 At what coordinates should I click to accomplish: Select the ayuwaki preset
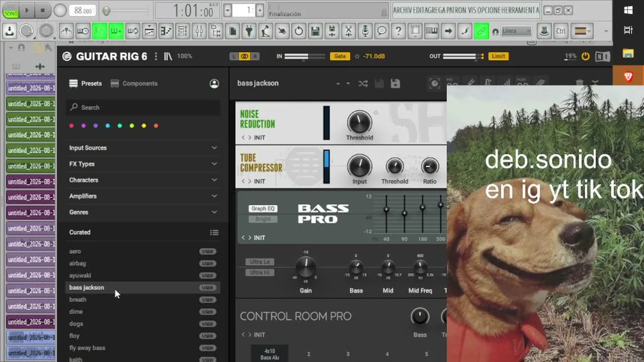tap(143, 276)
